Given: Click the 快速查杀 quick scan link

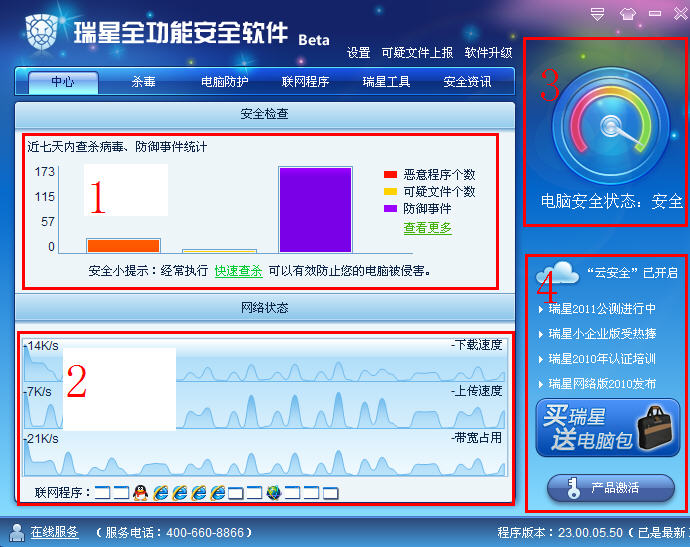Looking at the screenshot, I should click(x=239, y=271).
